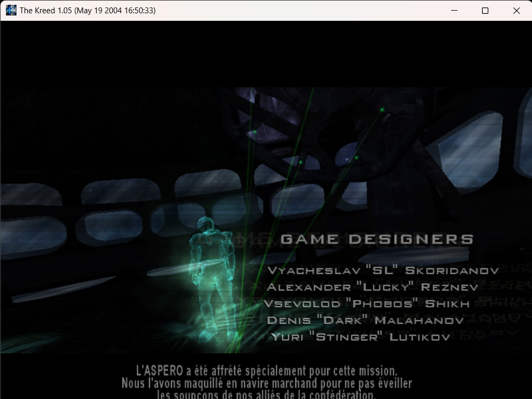Click the "GAME DESIGNERS" credits heading
Image resolution: width=532 pixels, height=399 pixels.
pyautogui.click(x=377, y=239)
